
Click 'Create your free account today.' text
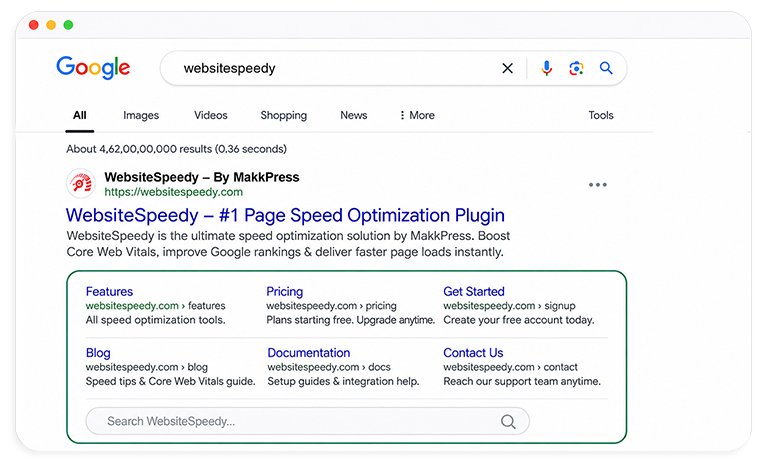519,320
